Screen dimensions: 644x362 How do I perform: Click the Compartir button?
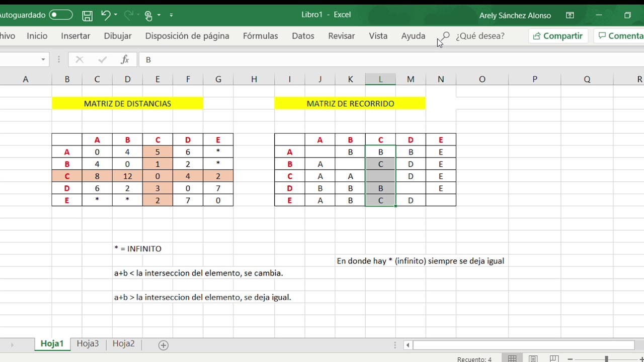[558, 36]
